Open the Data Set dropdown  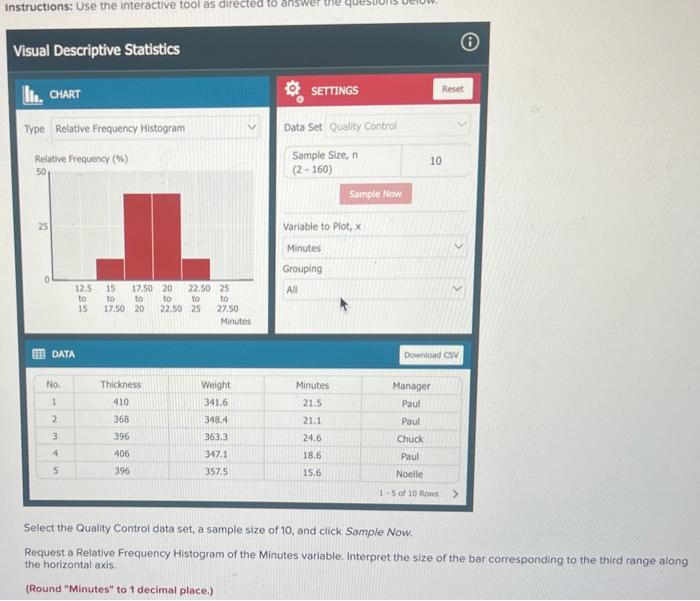click(397, 126)
